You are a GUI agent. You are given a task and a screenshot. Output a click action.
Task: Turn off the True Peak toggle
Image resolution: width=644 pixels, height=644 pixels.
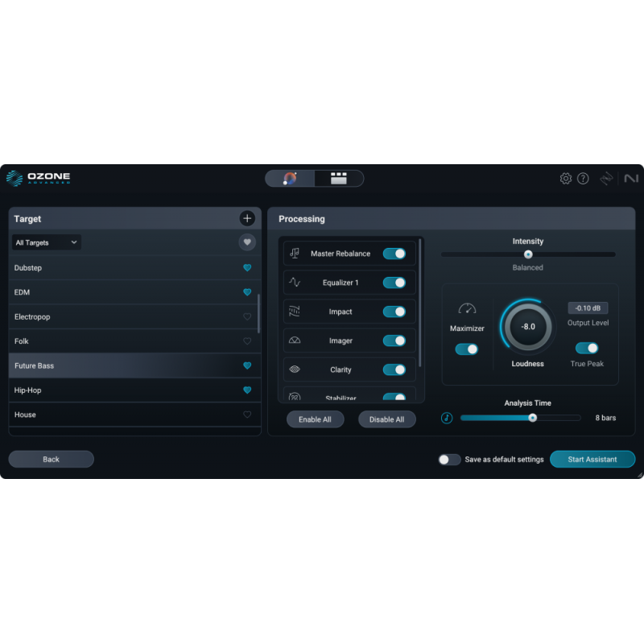(586, 347)
